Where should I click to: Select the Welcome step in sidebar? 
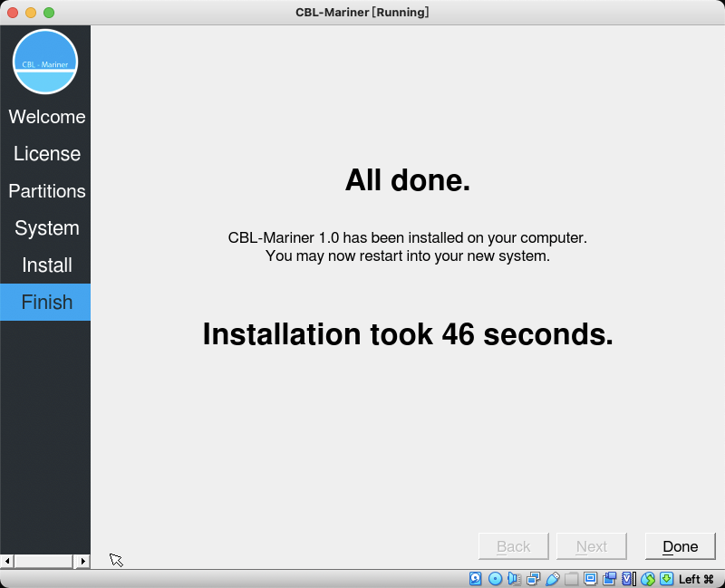pos(47,117)
